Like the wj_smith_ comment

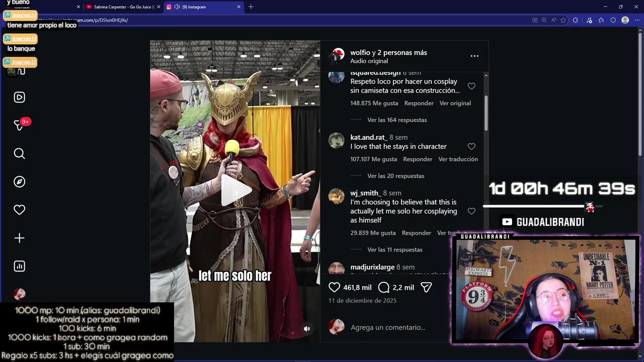point(471,211)
